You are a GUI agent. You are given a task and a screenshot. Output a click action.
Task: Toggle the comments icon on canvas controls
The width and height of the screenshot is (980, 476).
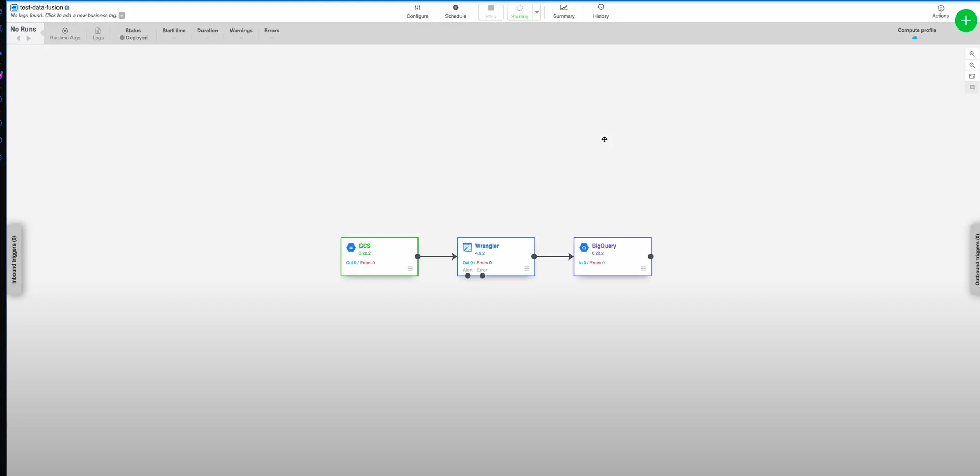[x=972, y=88]
